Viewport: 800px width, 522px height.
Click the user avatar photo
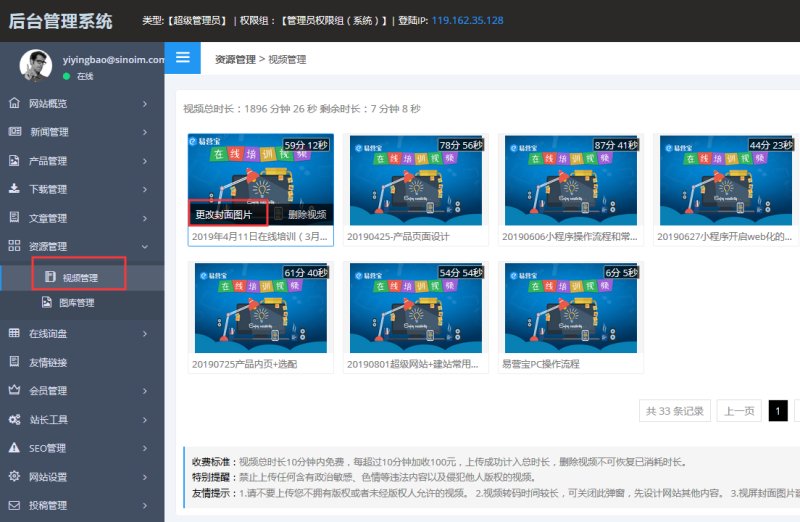[35, 66]
